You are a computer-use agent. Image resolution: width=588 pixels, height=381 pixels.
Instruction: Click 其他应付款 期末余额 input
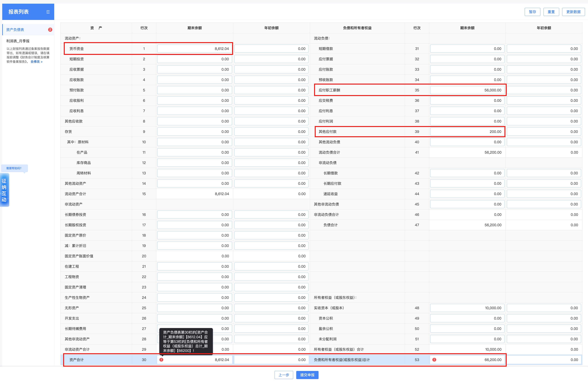467,131
